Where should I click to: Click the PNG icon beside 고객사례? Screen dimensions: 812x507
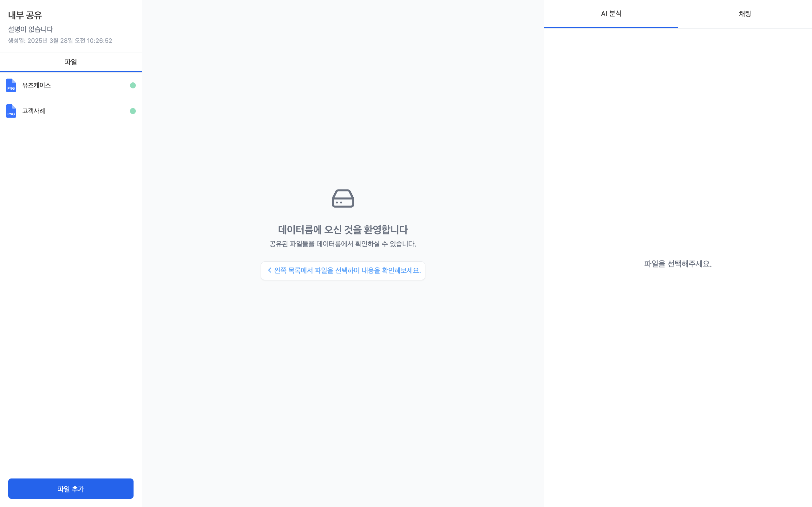(11, 111)
